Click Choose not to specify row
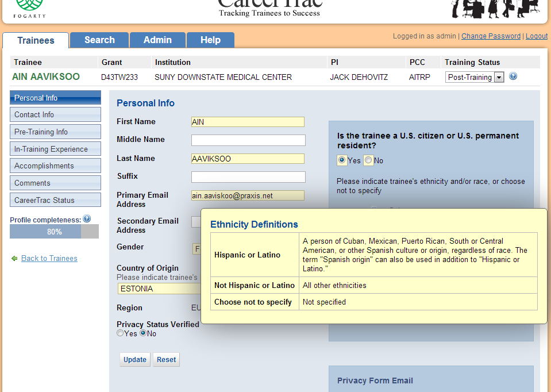551x392 pixels. coord(374,302)
